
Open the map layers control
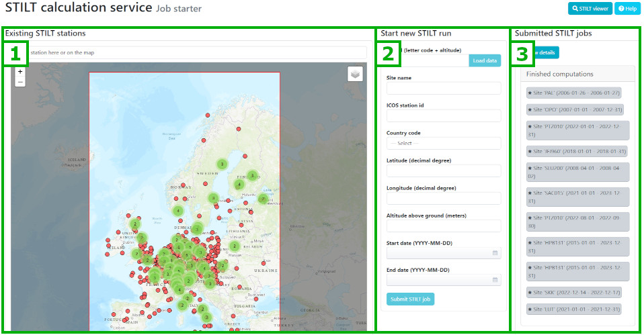click(x=355, y=75)
